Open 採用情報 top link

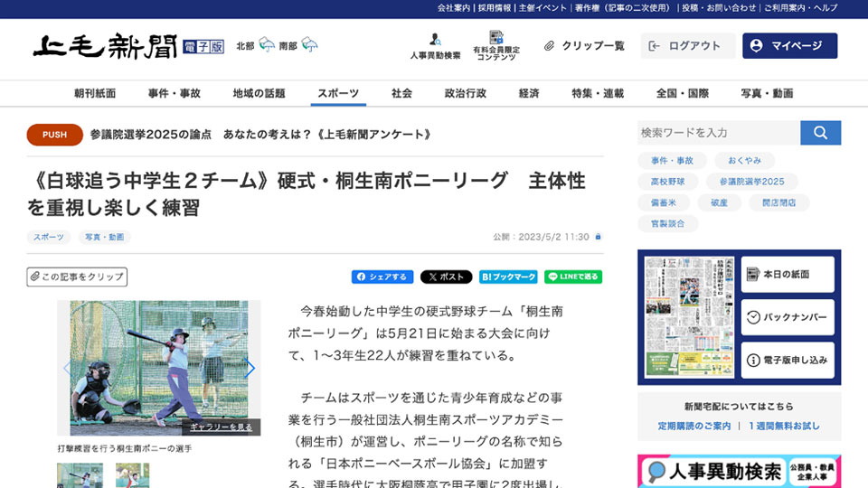(x=495, y=8)
